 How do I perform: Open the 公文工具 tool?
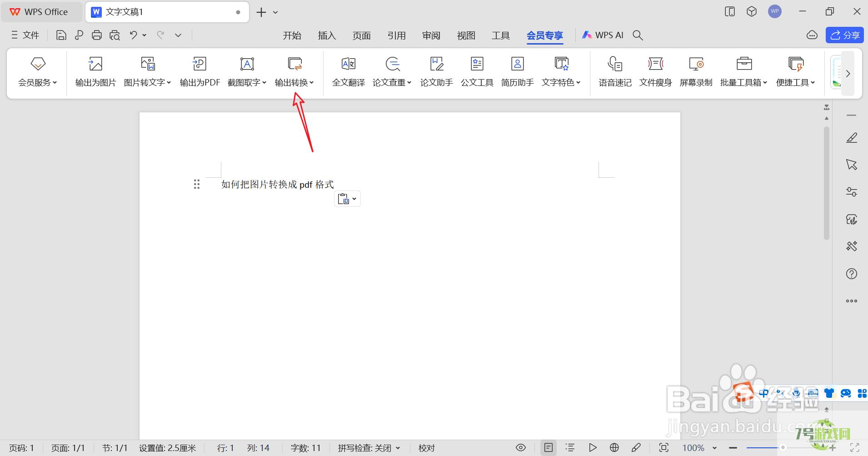tap(477, 72)
